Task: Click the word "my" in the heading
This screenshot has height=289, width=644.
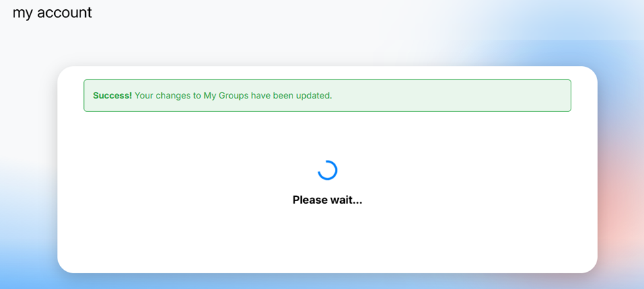Action: 22,13
